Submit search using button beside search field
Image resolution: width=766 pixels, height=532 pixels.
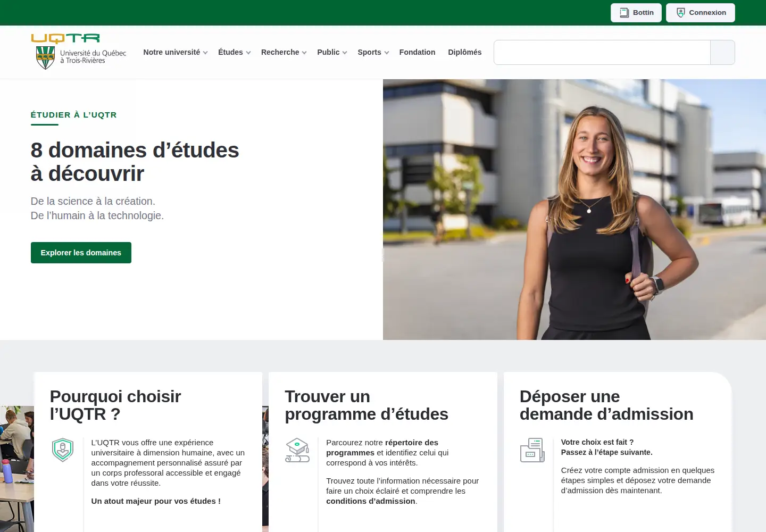[x=722, y=52]
